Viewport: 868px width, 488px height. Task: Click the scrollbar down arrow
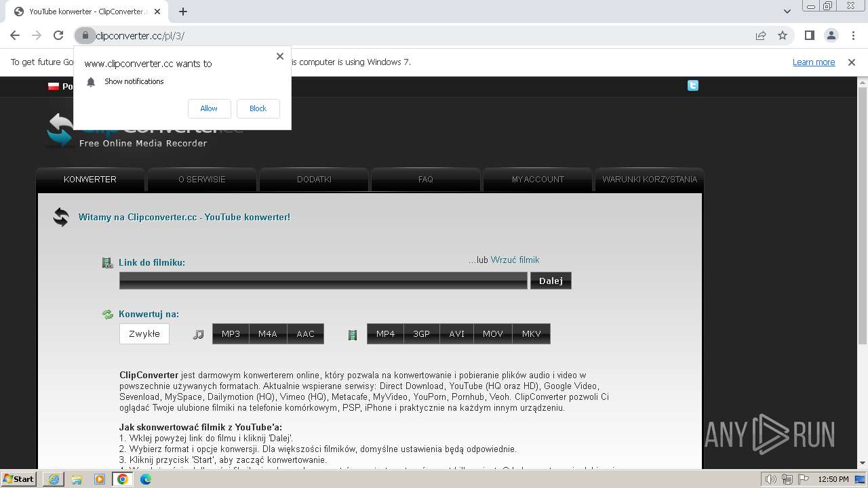(863, 463)
